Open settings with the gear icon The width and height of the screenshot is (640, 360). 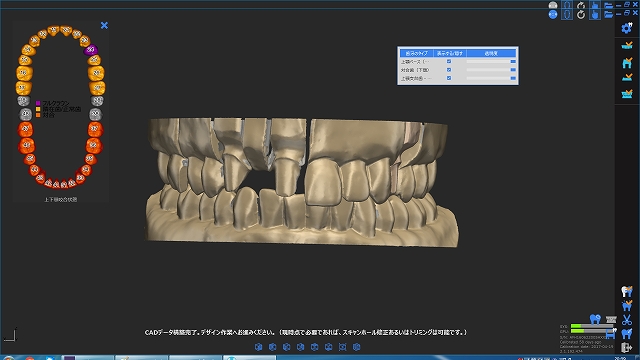(627, 28)
